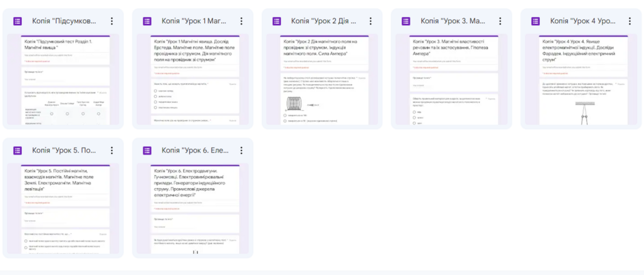The width and height of the screenshot is (644, 275).
Task: Open more options for "Урок 6. Еле..." form
Action: click(241, 150)
